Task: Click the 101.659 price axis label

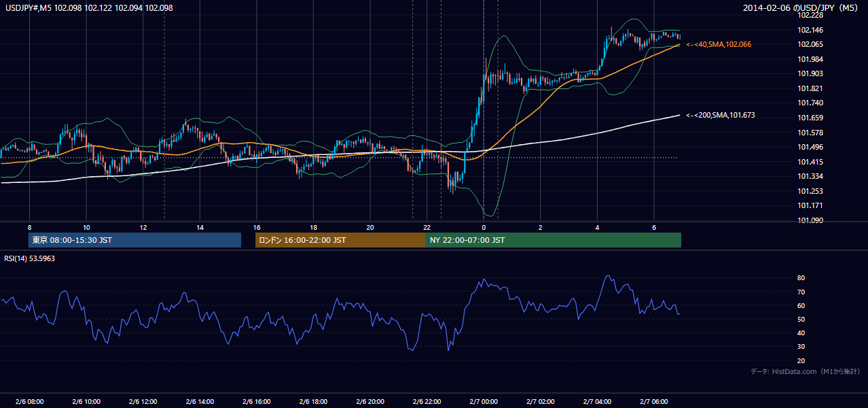Action: tap(810, 118)
